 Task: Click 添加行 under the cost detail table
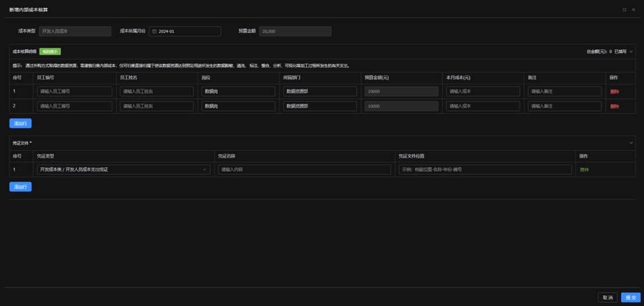click(20, 123)
